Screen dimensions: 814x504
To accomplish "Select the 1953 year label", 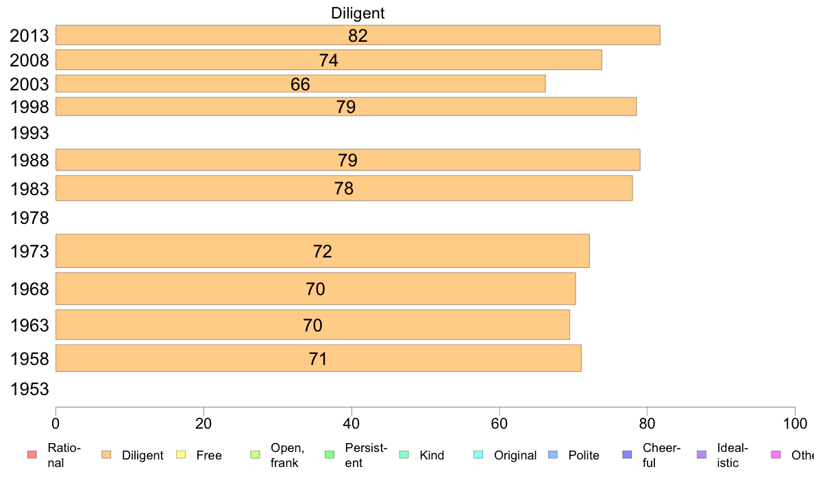I will (x=29, y=389).
